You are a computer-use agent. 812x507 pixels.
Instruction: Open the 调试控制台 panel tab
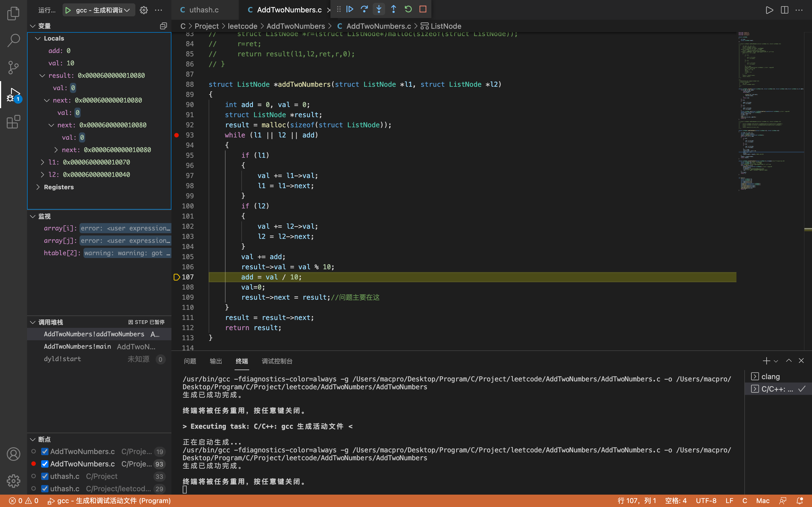[277, 361]
